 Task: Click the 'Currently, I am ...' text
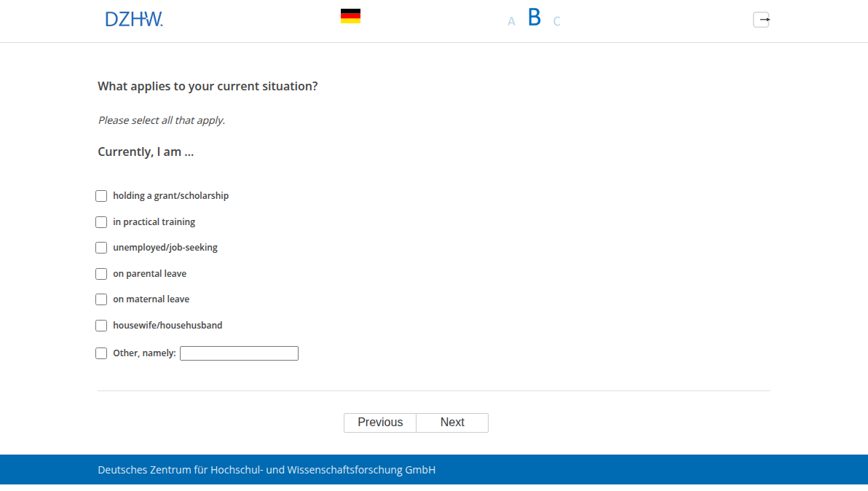point(146,152)
